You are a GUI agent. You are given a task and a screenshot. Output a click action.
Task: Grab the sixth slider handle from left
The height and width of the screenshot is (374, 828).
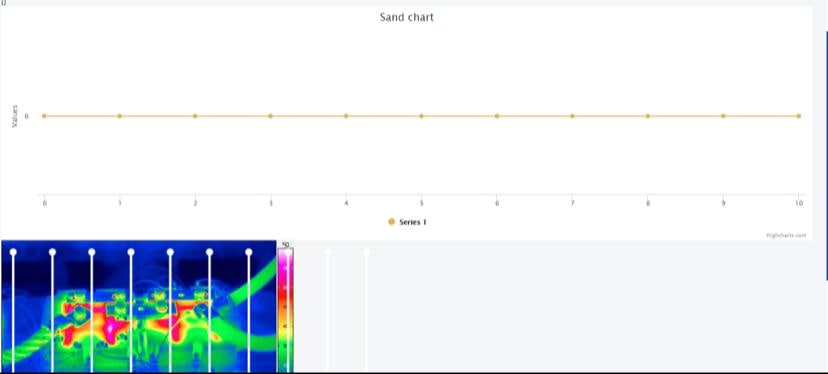pos(210,253)
